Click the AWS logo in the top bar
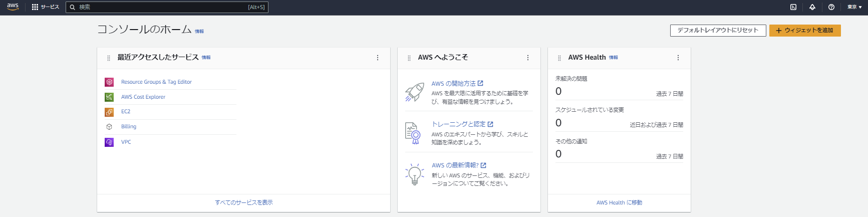This screenshot has height=217, width=868. click(x=13, y=7)
